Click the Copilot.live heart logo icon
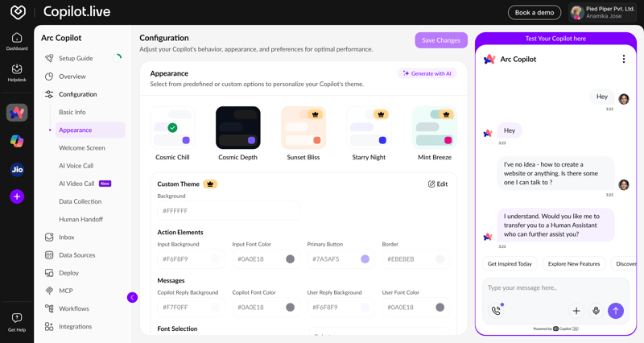Viewport: 644px width, 343px height. click(x=18, y=12)
